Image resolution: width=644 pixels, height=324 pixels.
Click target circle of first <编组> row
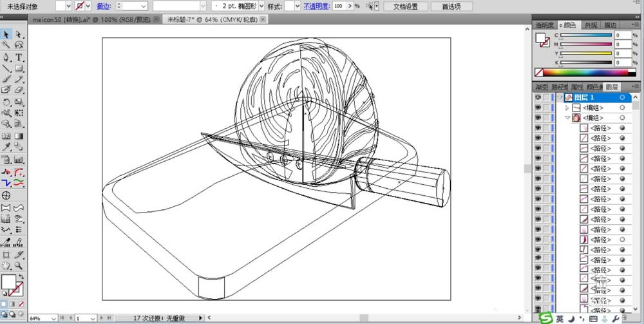(623, 108)
